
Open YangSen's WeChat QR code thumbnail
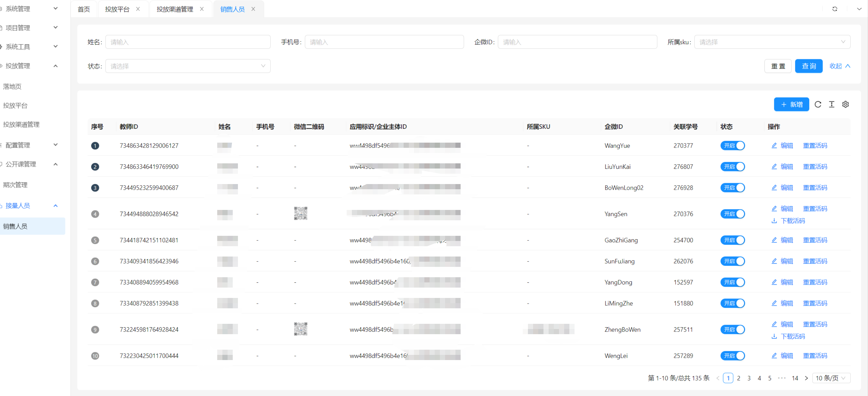click(x=301, y=213)
